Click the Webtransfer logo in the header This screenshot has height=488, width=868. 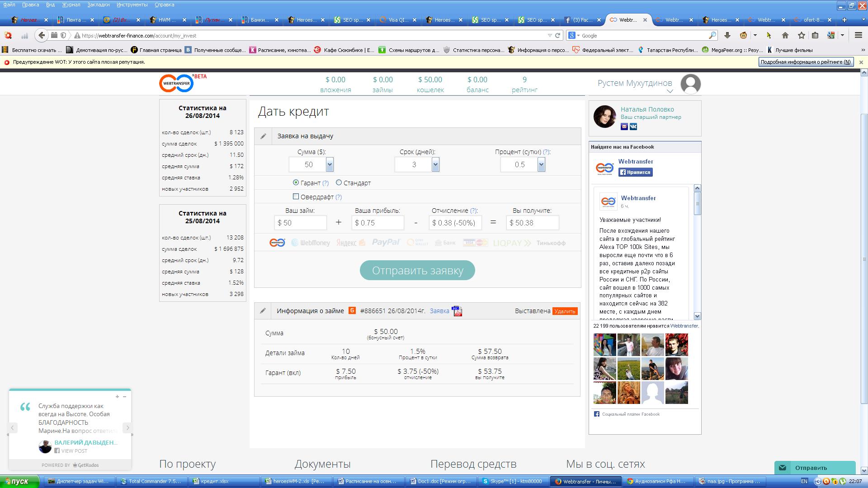tap(177, 84)
